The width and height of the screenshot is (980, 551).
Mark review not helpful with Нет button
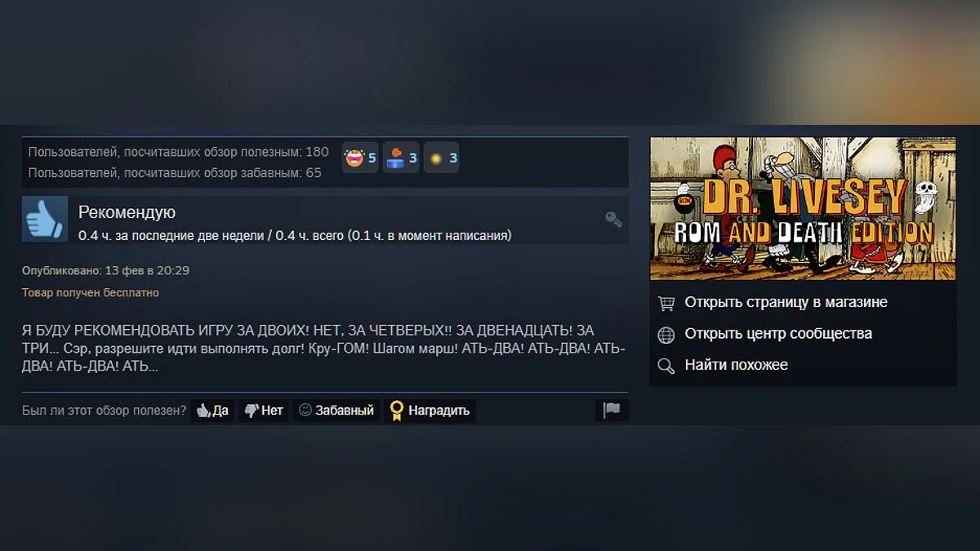pyautogui.click(x=264, y=411)
